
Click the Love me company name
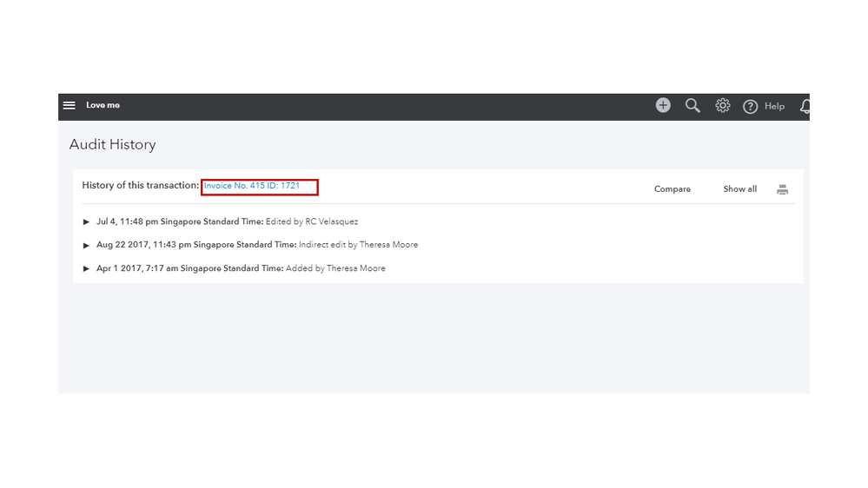103,105
